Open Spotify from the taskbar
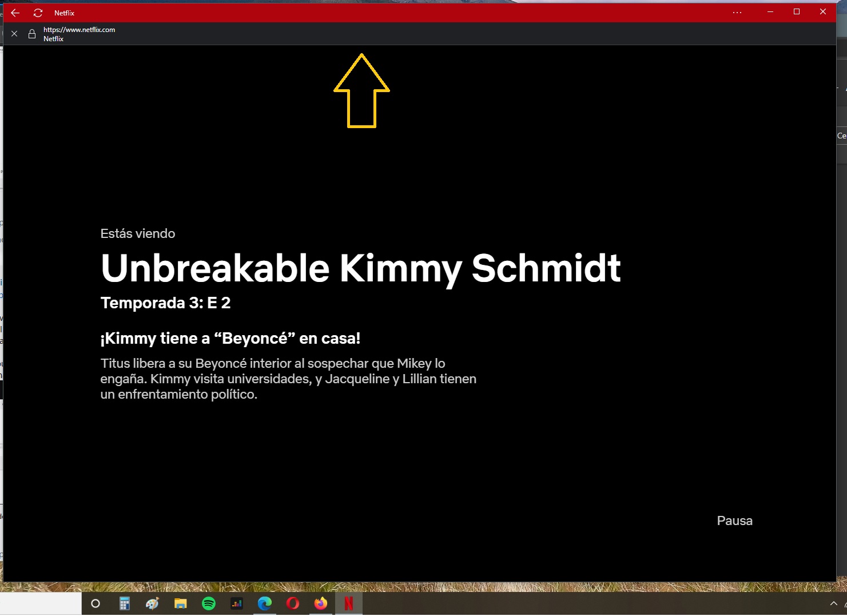The width and height of the screenshot is (847, 616). 209,603
